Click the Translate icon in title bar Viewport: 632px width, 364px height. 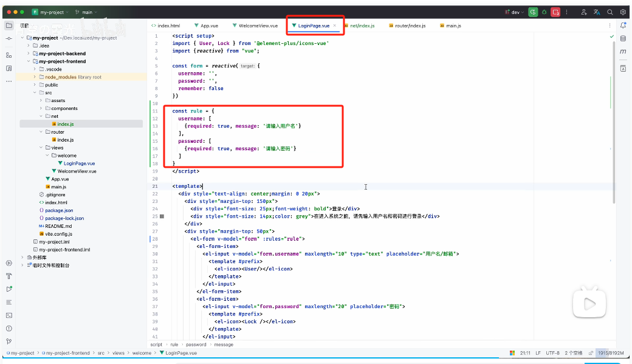tap(597, 12)
